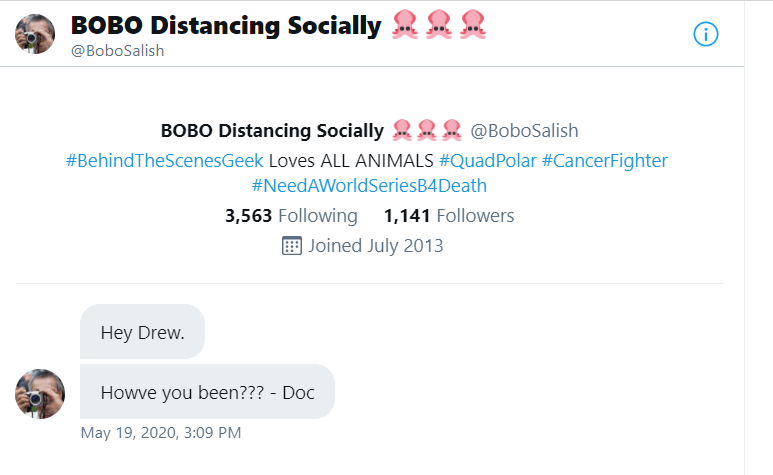Open the #NeedAWorldSeriesB4Death hashtag
This screenshot has height=475, width=773.
click(369, 185)
